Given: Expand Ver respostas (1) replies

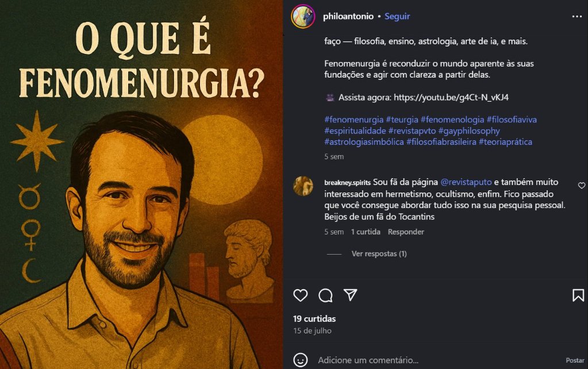Looking at the screenshot, I should click(x=379, y=254).
